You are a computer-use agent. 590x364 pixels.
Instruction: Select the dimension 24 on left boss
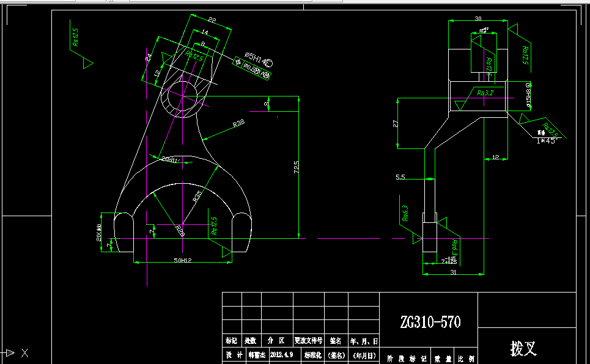(x=149, y=57)
